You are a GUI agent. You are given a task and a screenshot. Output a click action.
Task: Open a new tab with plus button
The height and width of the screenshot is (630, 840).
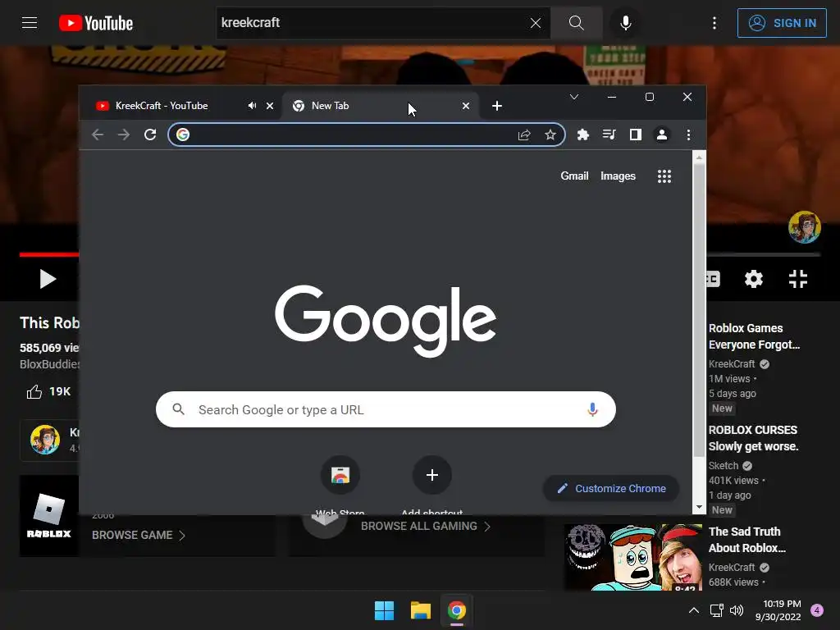(496, 106)
